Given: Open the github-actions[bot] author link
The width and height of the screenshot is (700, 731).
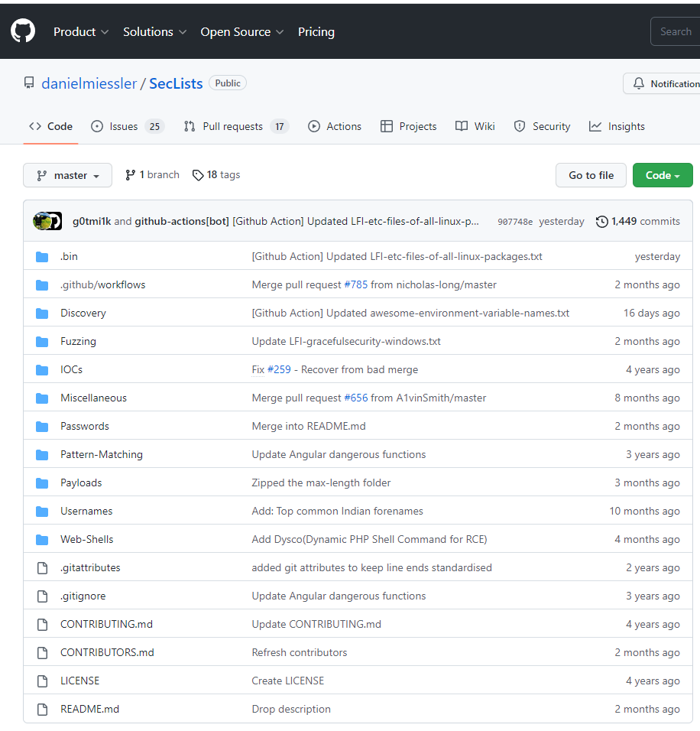Looking at the screenshot, I should pyautogui.click(x=182, y=222).
